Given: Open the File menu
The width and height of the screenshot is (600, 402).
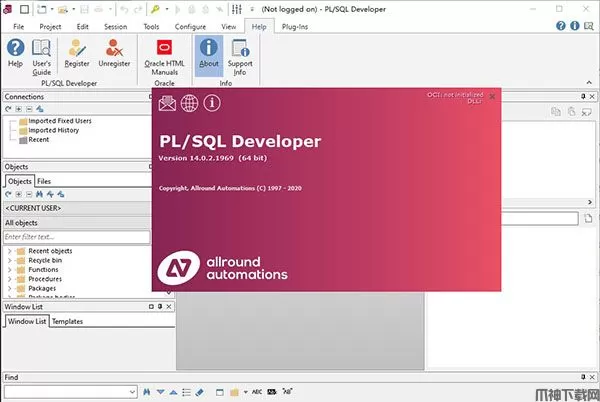Looking at the screenshot, I should (18, 26).
